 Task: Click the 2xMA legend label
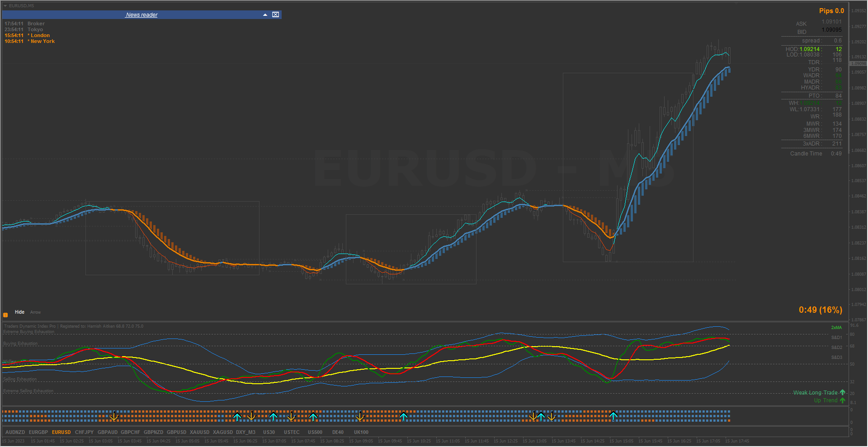coord(836,328)
